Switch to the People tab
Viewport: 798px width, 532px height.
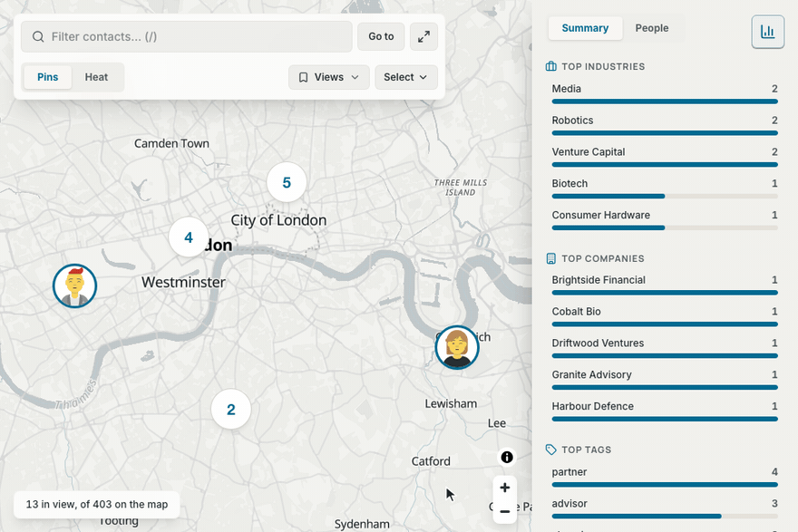tap(652, 28)
